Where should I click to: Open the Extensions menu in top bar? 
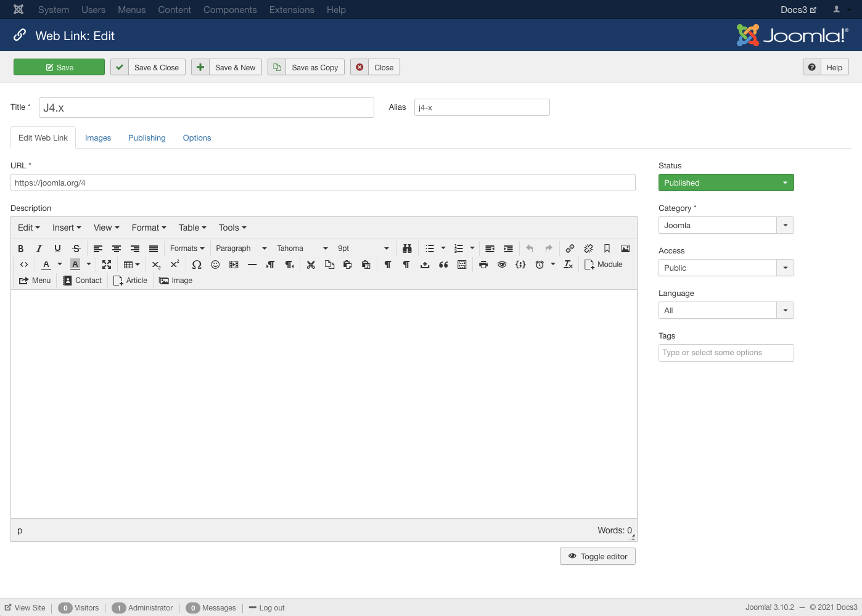click(292, 10)
